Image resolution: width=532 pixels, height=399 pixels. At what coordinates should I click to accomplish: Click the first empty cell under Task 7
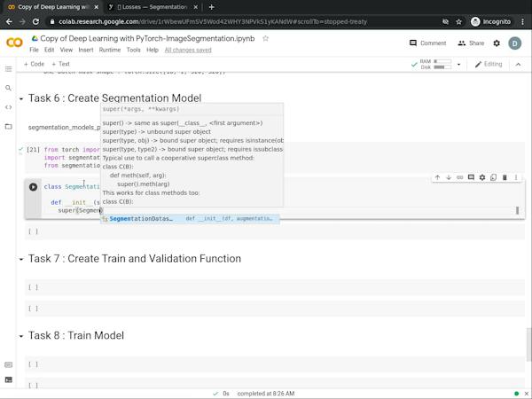(275, 287)
